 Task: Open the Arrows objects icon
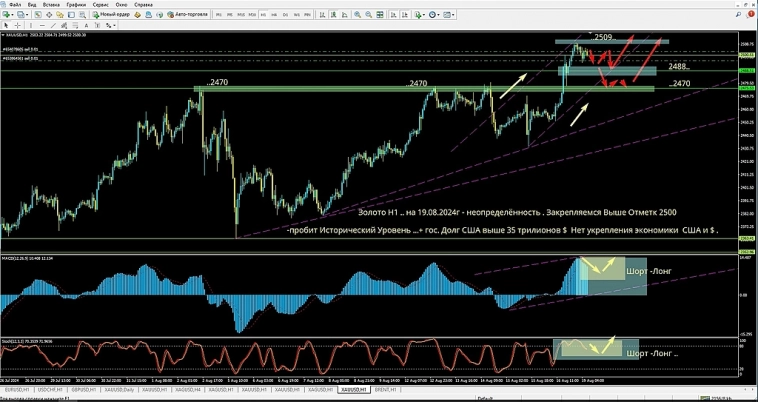pos(108,25)
